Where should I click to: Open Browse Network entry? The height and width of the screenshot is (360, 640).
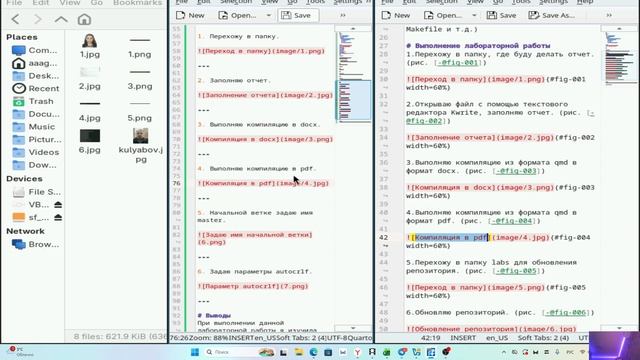(x=35, y=244)
